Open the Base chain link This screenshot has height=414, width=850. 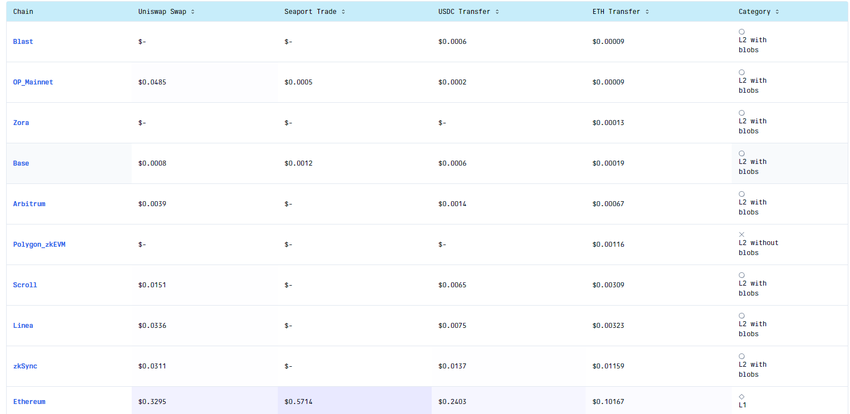coord(21,164)
